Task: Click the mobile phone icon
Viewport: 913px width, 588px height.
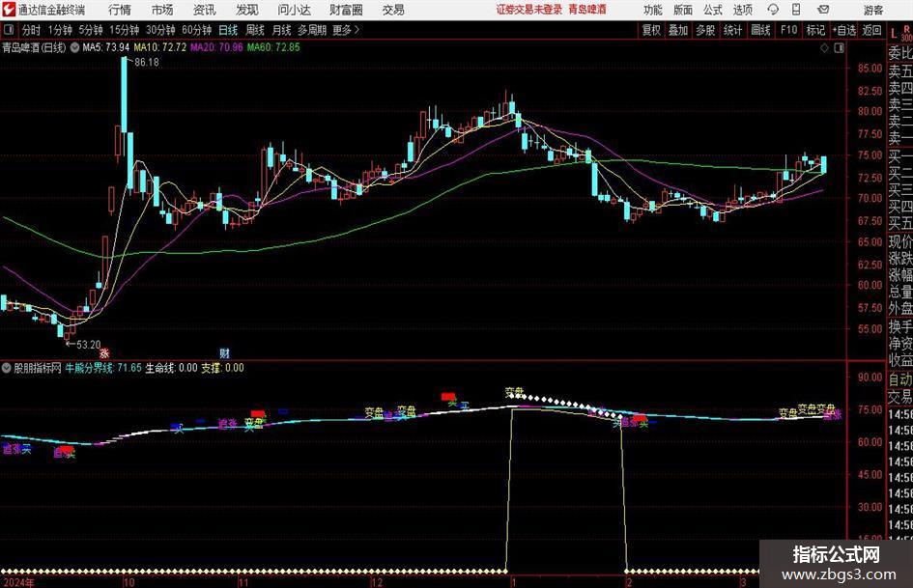Action: pos(796,10)
